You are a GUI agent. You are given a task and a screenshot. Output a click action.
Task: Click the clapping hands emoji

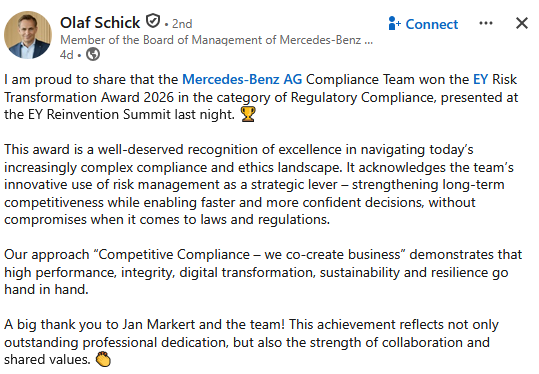[103, 359]
